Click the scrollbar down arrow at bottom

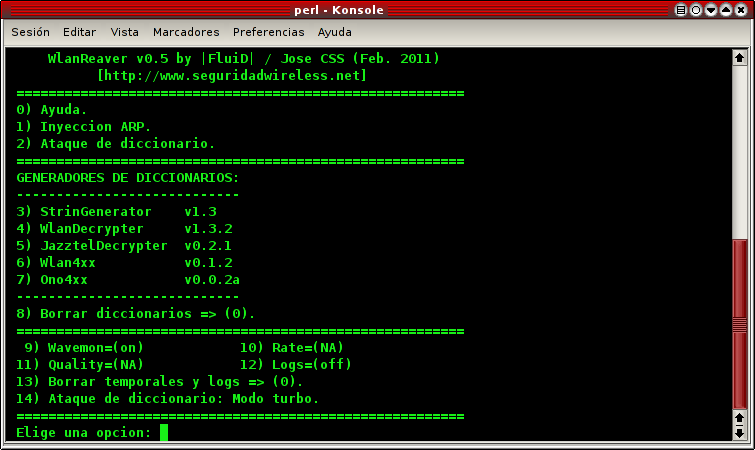tap(740, 435)
